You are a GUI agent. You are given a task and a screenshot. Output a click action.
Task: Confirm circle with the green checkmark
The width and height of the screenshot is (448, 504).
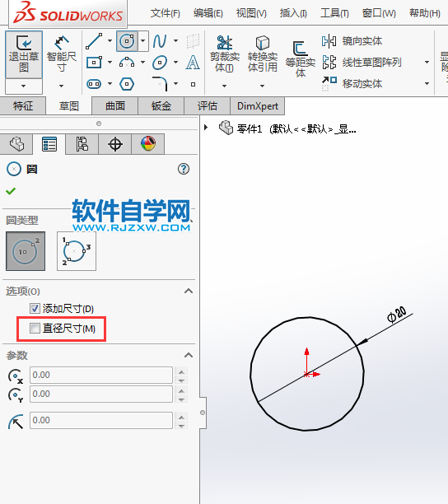coord(11,191)
